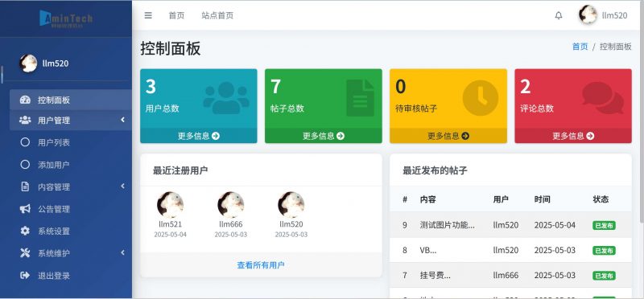The width and height of the screenshot is (644, 299).
Task: Expand the 内容管理 menu chevron
Action: pos(122,186)
